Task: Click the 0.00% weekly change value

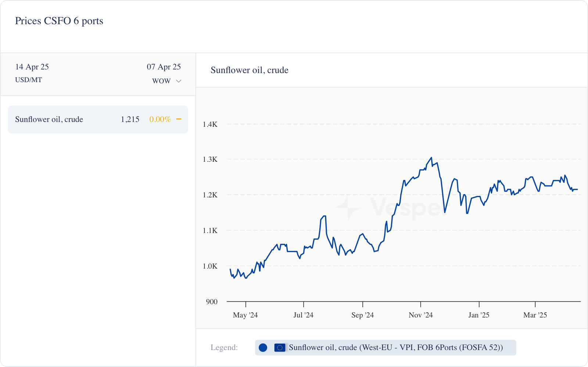Action: (160, 120)
